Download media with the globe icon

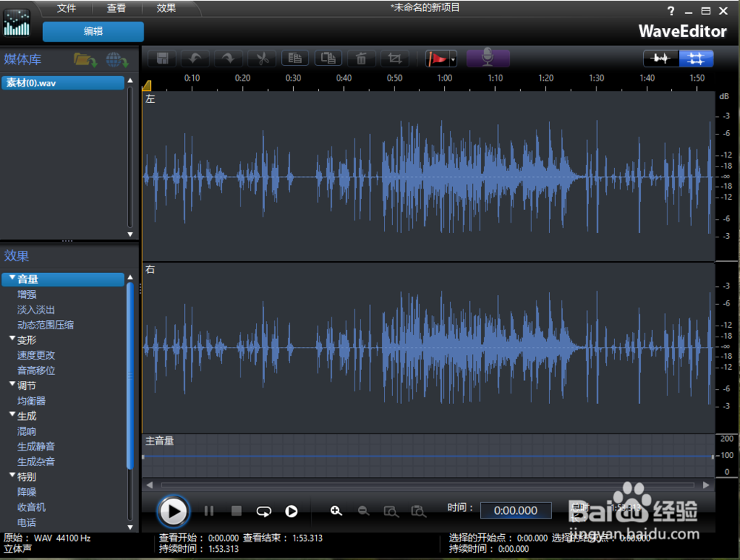pyautogui.click(x=117, y=60)
